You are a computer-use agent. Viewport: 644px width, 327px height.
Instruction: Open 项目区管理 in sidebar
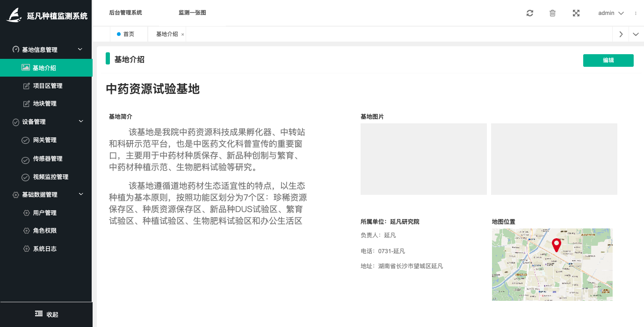47,86
